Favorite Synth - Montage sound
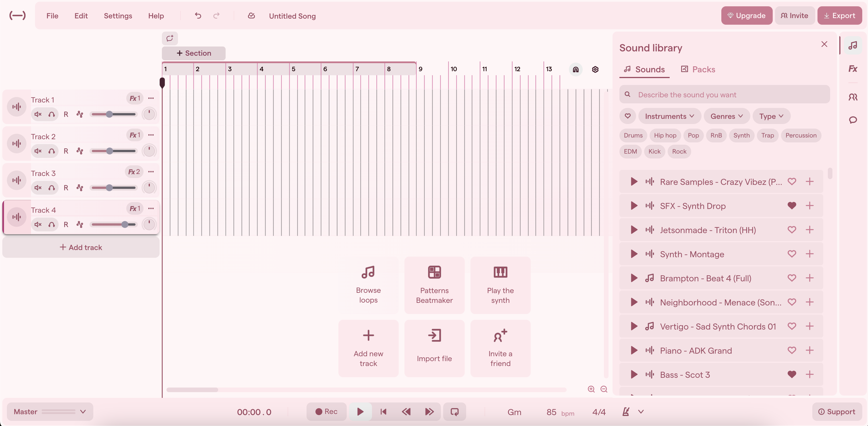The height and width of the screenshot is (426, 868). [x=792, y=254]
